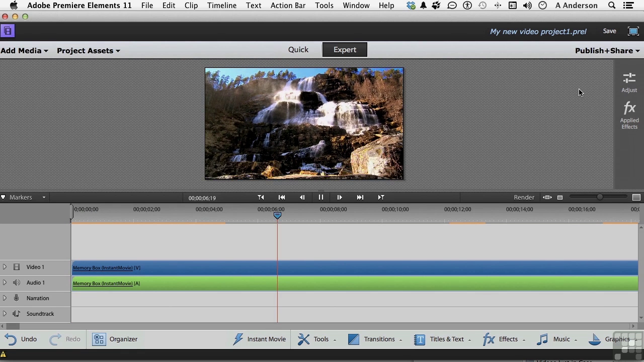Open the Text menu
Viewport: 644px width, 362px height.
pos(254,6)
